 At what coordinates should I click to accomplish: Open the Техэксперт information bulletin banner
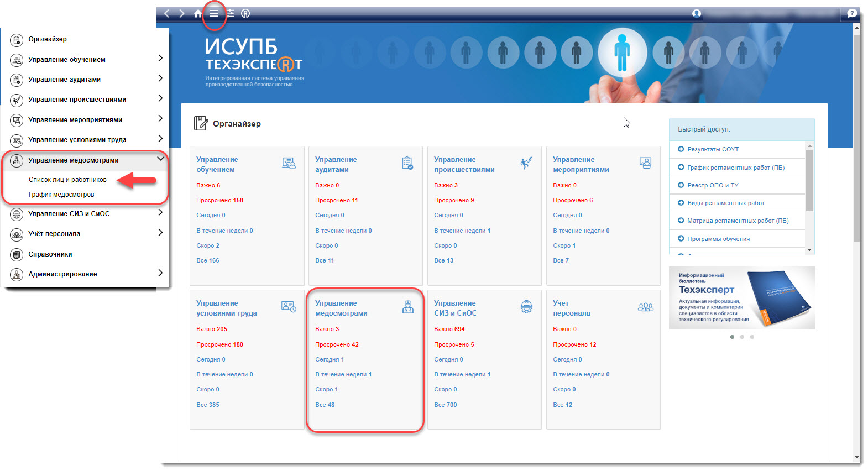click(742, 298)
